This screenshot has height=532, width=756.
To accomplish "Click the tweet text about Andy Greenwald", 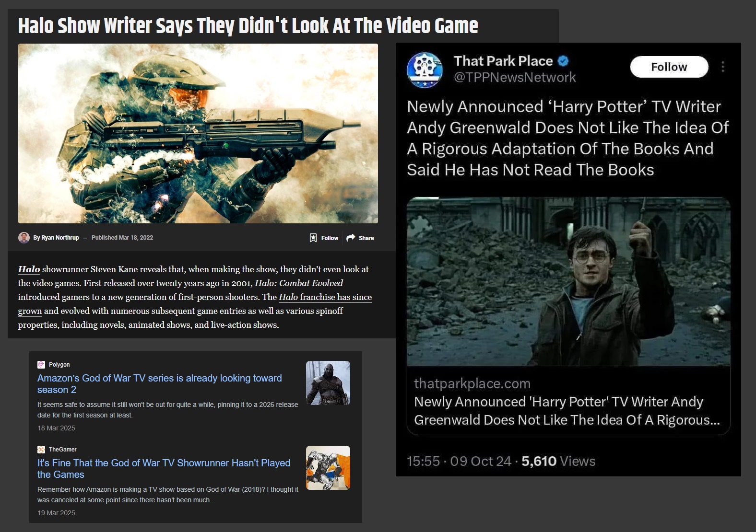I will (x=568, y=138).
